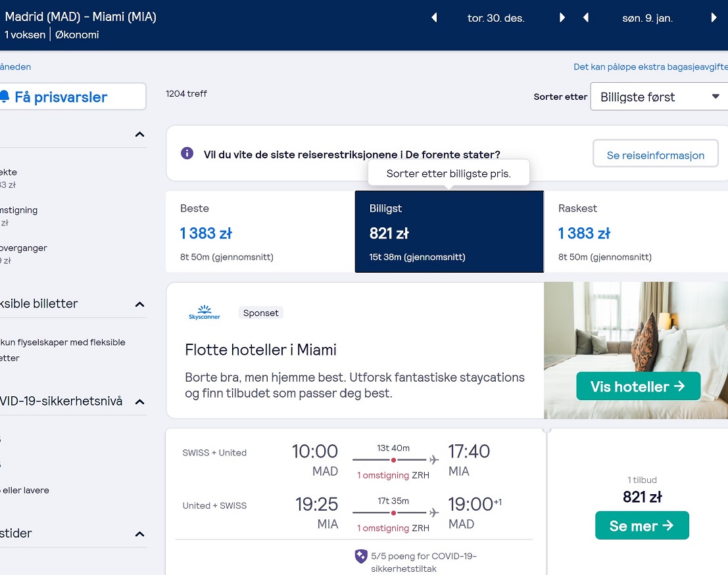The height and width of the screenshot is (575, 728).
Task: Click the Skyscanner logo in sponsored ad
Action: (x=205, y=312)
